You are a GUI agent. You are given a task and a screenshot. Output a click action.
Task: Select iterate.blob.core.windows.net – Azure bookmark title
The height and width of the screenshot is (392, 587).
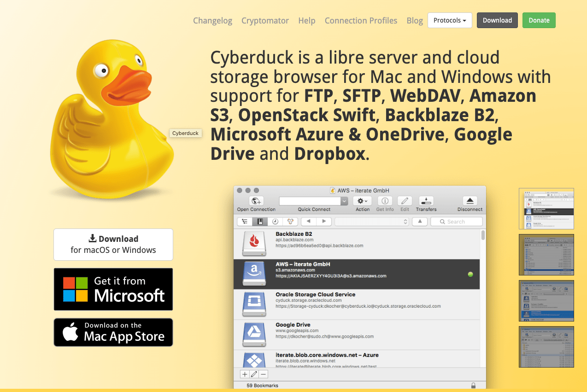click(327, 355)
